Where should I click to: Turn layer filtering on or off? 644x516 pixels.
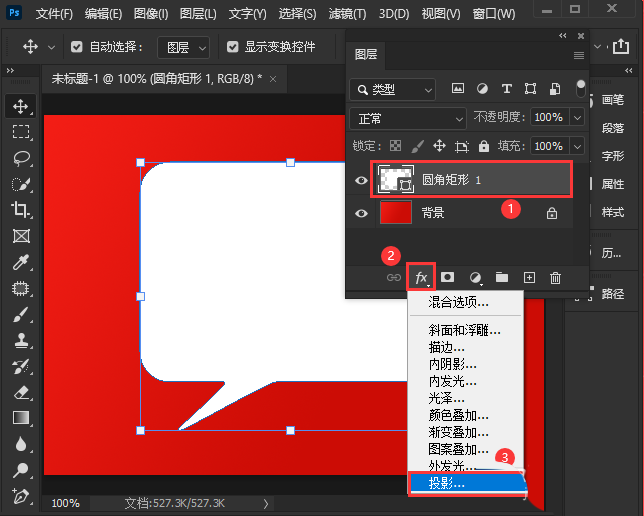click(x=580, y=88)
